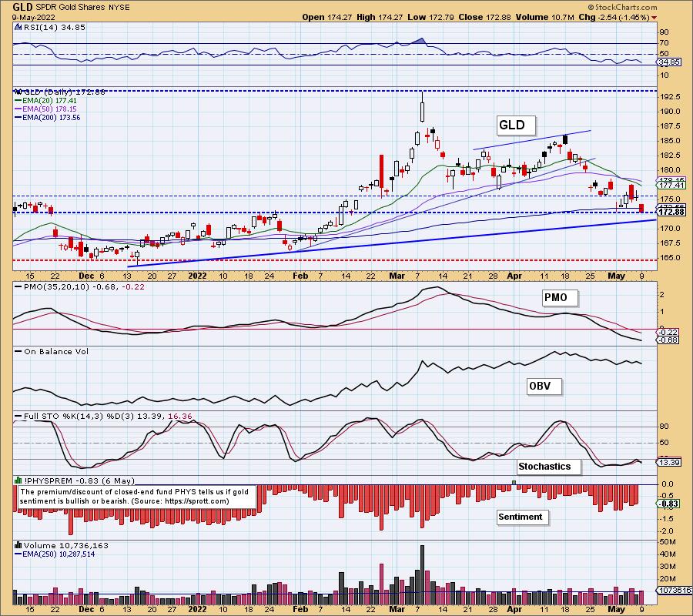Click the May label on bottom date axis
The width and height of the screenshot is (693, 616).
tap(616, 609)
